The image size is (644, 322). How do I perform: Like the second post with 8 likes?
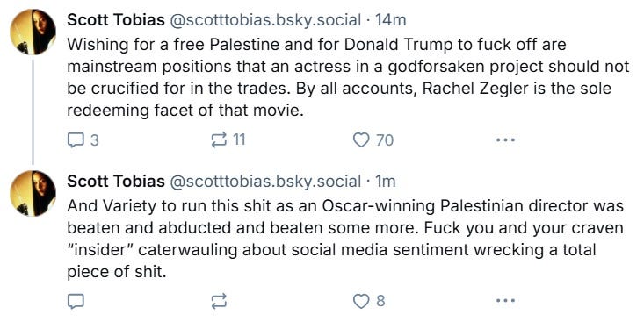point(361,302)
